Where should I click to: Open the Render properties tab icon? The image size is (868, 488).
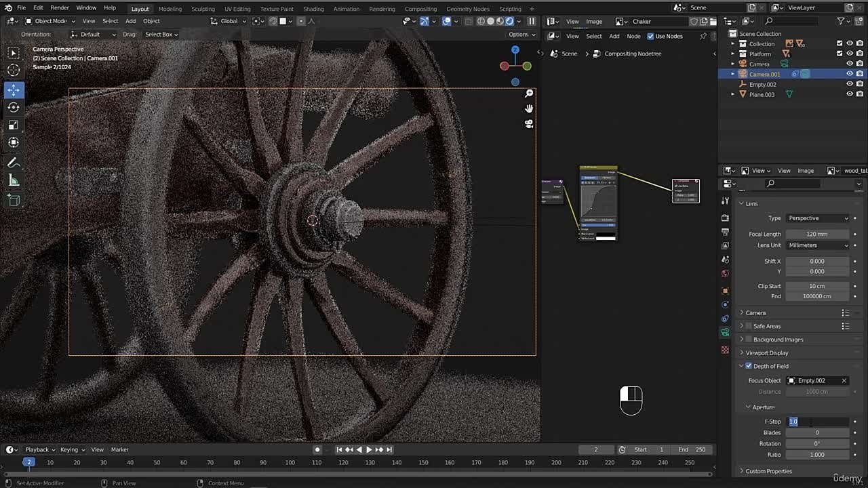point(725,218)
